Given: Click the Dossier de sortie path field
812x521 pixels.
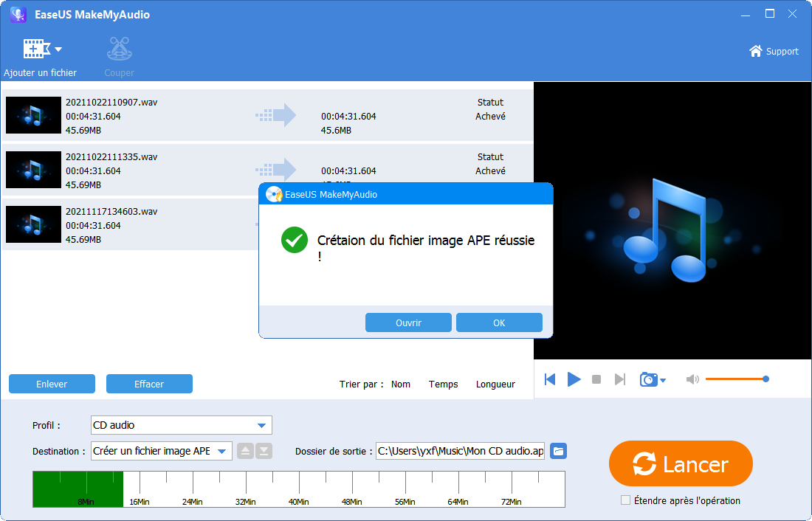Looking at the screenshot, I should coord(461,451).
